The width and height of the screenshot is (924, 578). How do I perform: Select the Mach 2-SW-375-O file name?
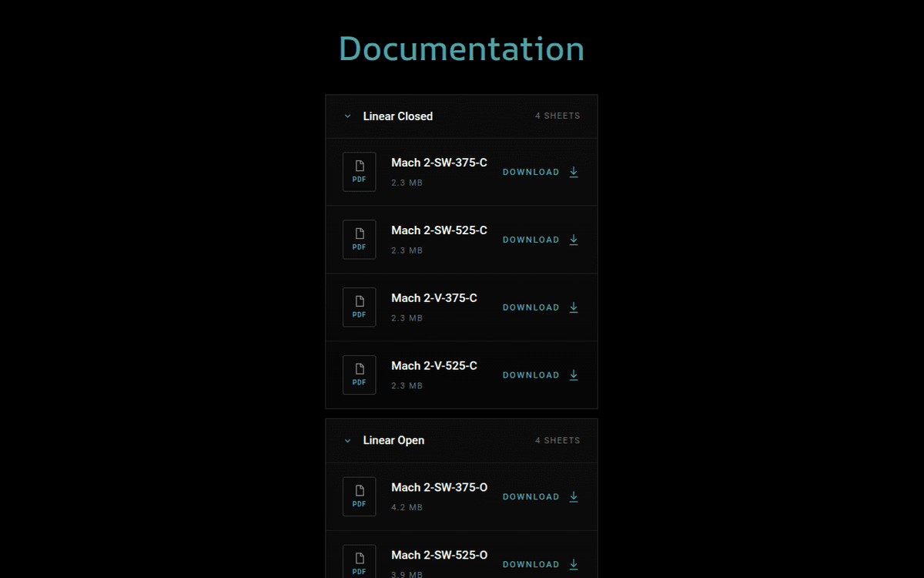(439, 488)
